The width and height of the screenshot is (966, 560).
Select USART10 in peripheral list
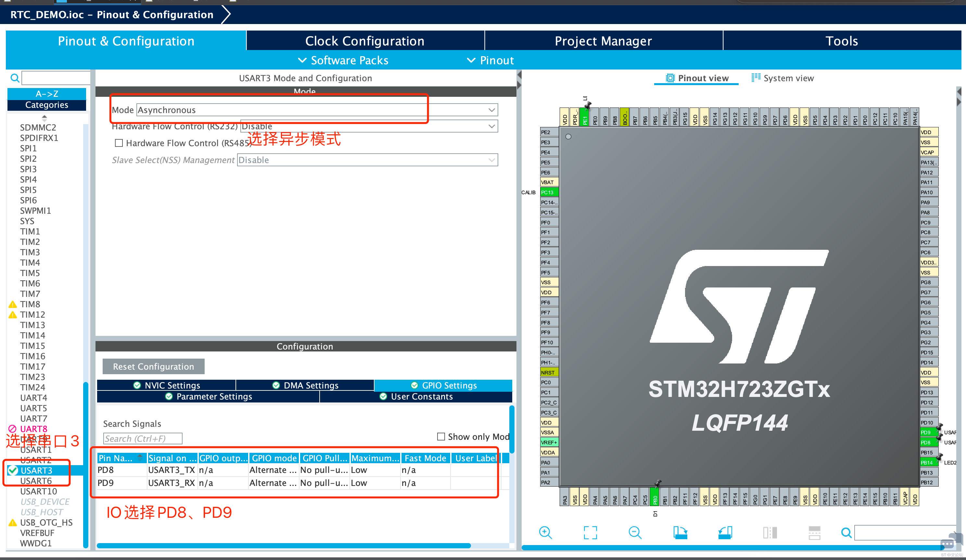pyautogui.click(x=38, y=491)
